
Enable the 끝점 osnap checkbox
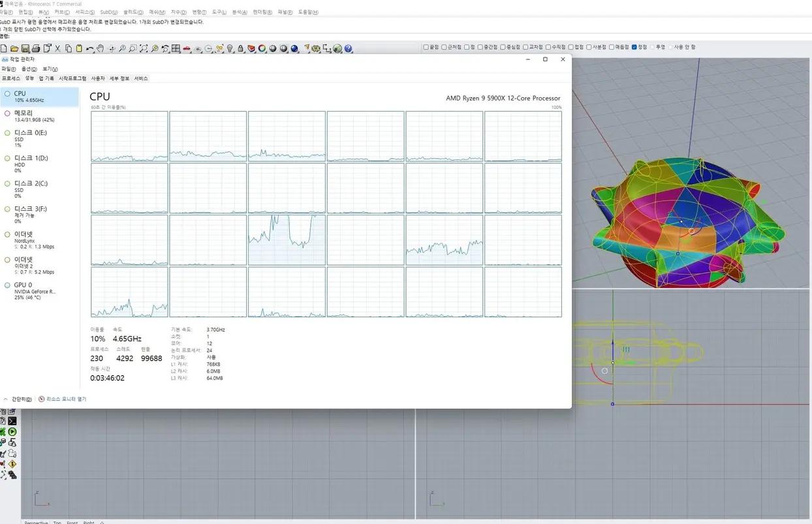[426, 46]
